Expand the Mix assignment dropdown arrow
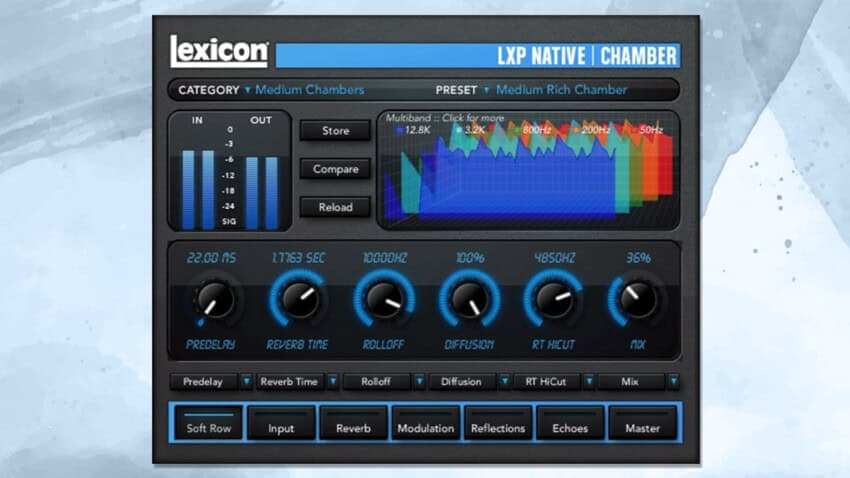850x478 pixels. pos(673,382)
